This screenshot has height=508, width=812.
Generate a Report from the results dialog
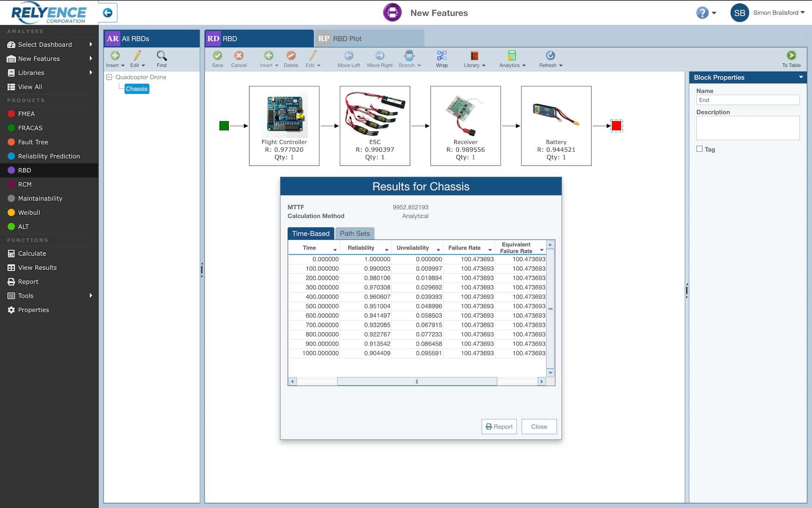tap(499, 426)
